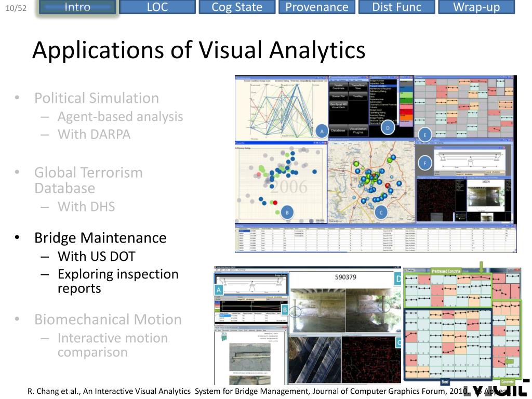The width and height of the screenshot is (532, 399).
Task: Click the Database button in the control panel
Action: coord(338,130)
